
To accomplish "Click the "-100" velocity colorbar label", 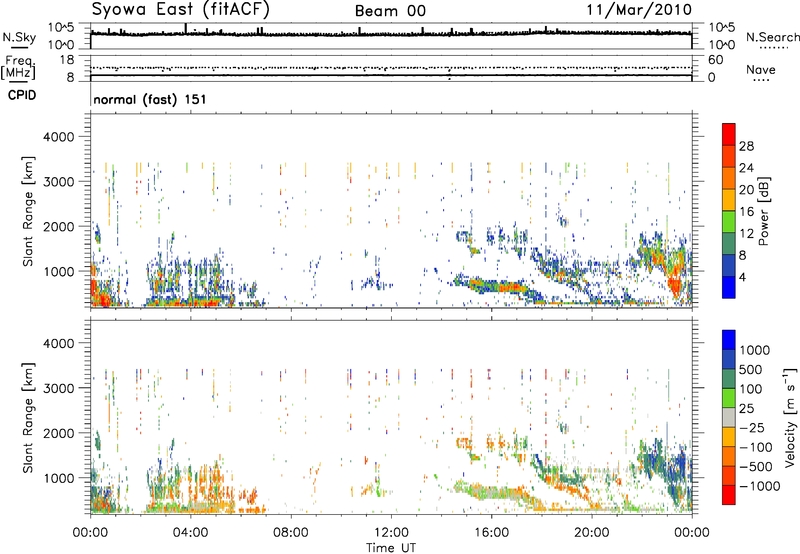I will click(755, 447).
